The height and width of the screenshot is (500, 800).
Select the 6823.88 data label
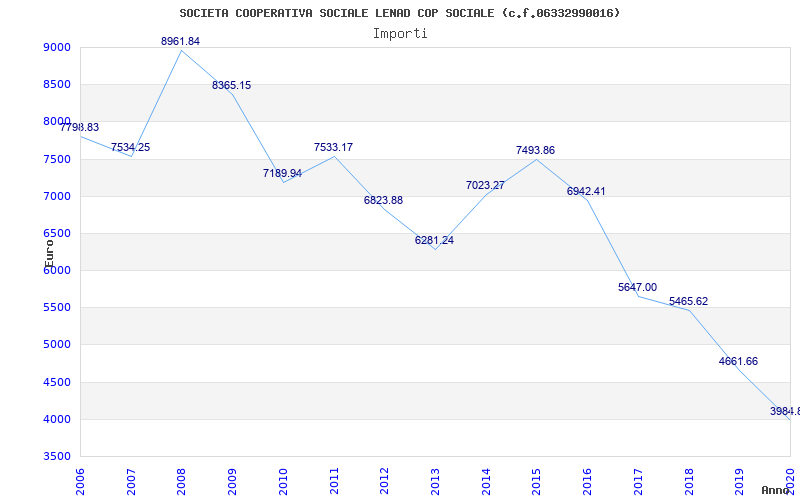tap(383, 200)
